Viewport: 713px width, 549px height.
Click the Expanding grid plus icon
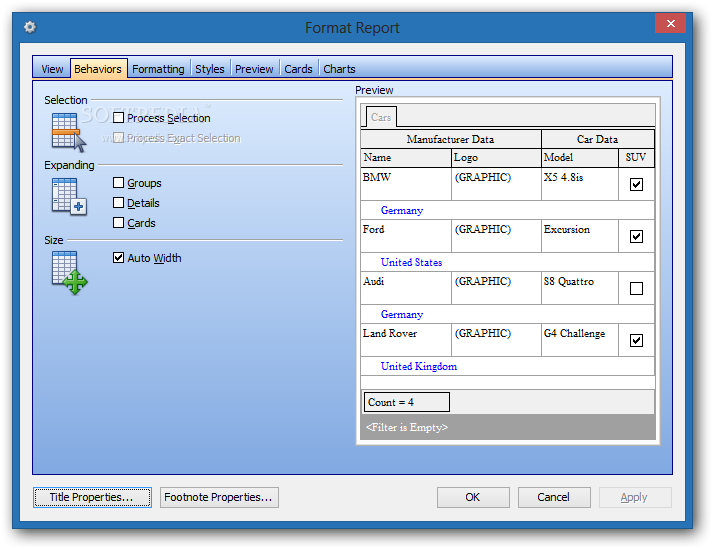pyautogui.click(x=69, y=196)
